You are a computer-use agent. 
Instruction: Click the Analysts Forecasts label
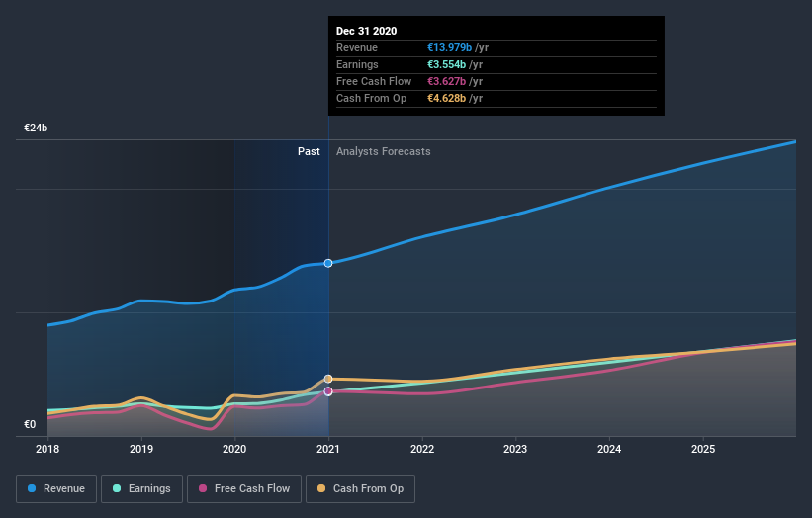383,151
